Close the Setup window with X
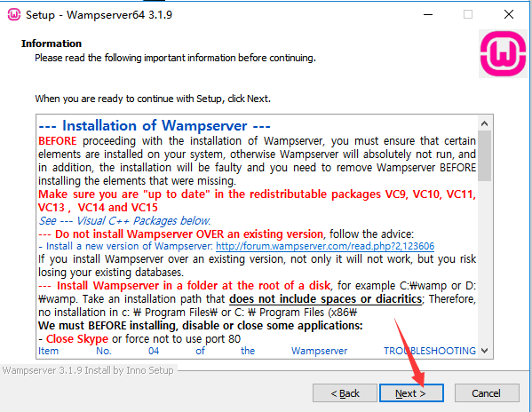532x412 pixels. click(509, 14)
